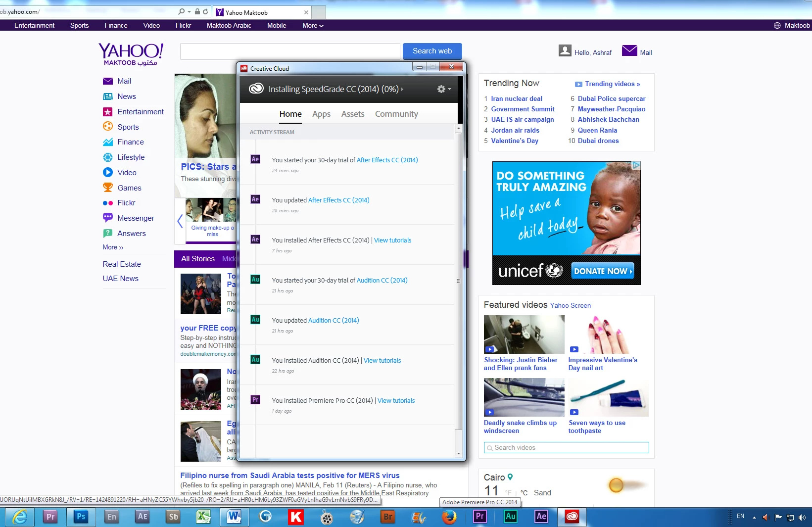The width and height of the screenshot is (812, 527).
Task: Open Excel from the taskbar
Action: [204, 517]
